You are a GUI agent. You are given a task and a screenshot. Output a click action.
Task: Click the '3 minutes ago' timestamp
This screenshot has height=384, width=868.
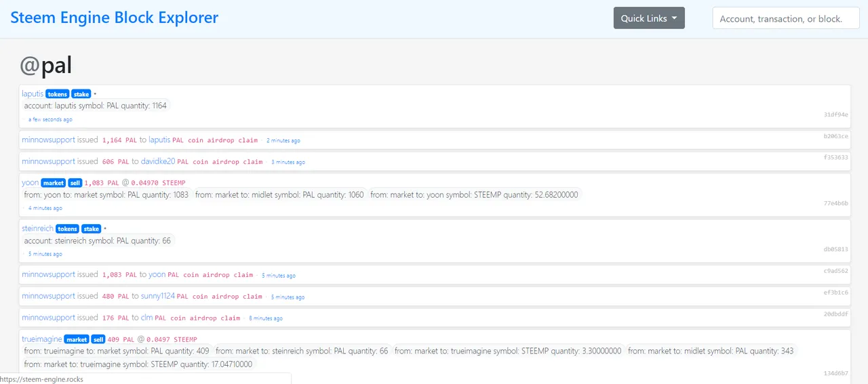(x=288, y=162)
